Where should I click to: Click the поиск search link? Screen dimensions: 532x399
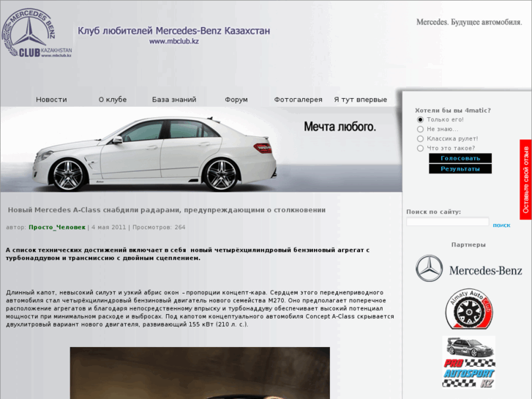(501, 225)
